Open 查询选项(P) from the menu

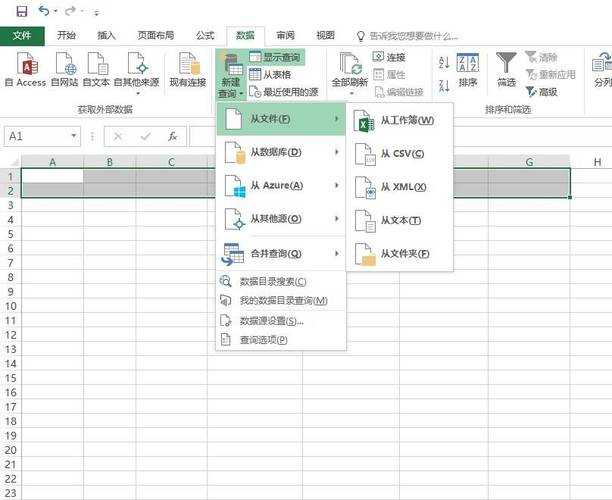[x=281, y=340]
